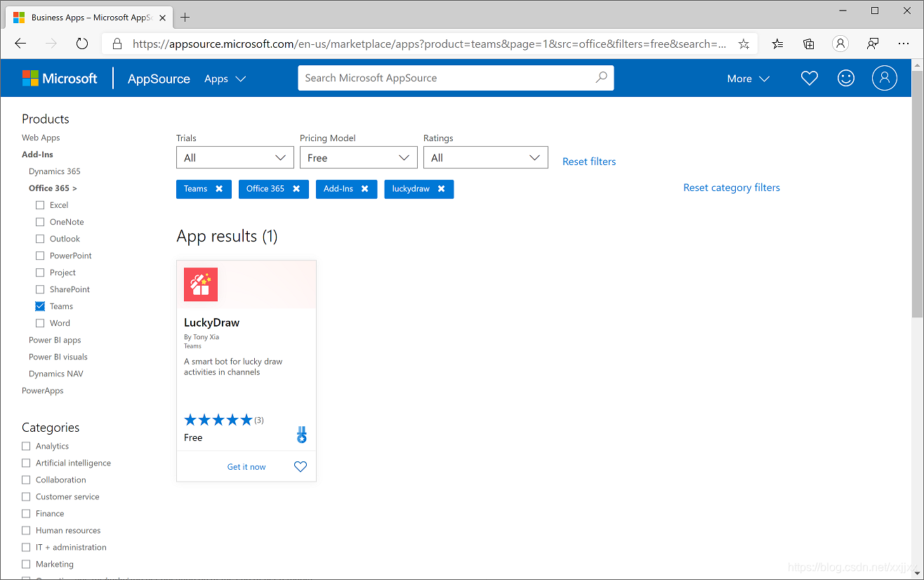Expand the Apps menu in header
The height and width of the screenshot is (580, 924).
tap(225, 79)
